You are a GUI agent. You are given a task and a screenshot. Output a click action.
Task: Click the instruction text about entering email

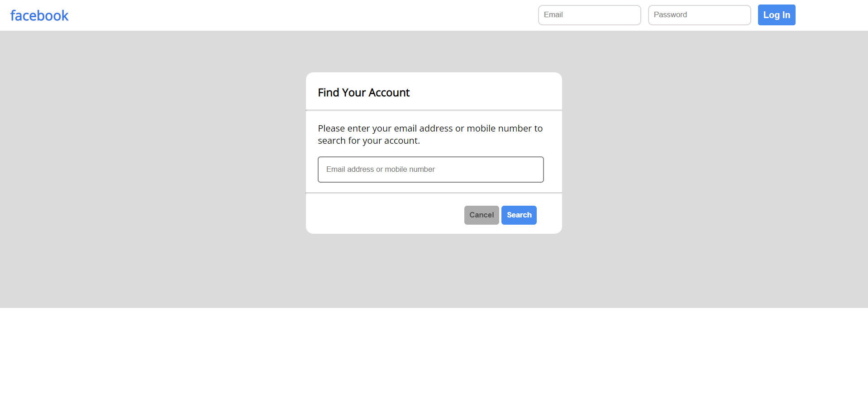[x=430, y=134]
